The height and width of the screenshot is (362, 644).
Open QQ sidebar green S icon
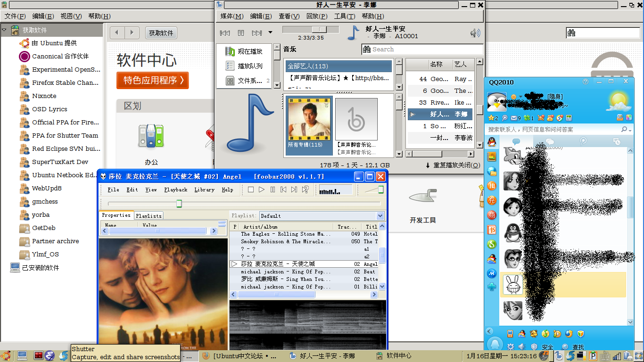492,244
